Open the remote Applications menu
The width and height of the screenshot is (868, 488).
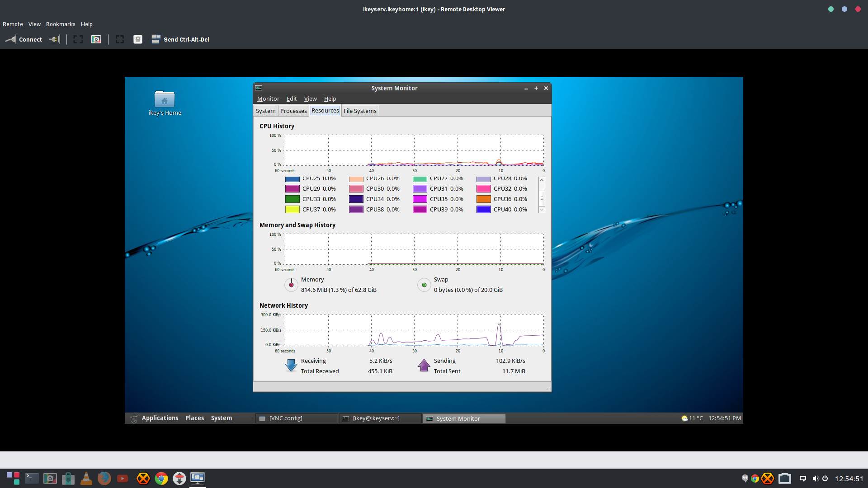coord(160,418)
